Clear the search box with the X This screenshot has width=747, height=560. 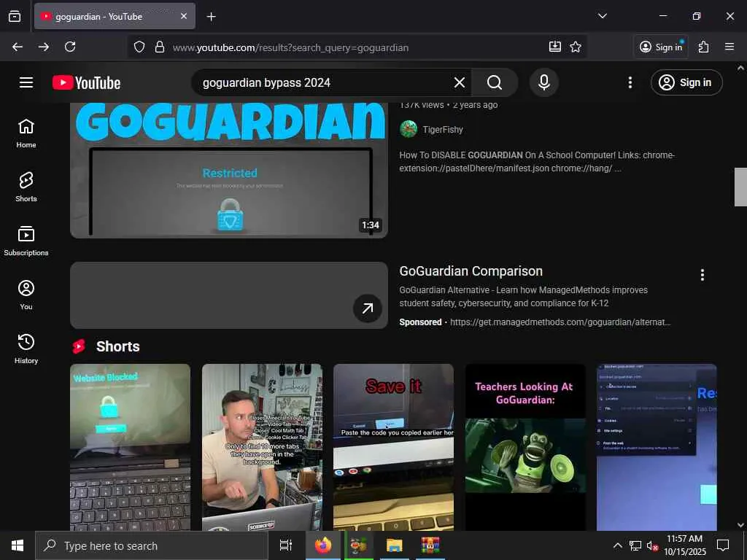coord(460,82)
